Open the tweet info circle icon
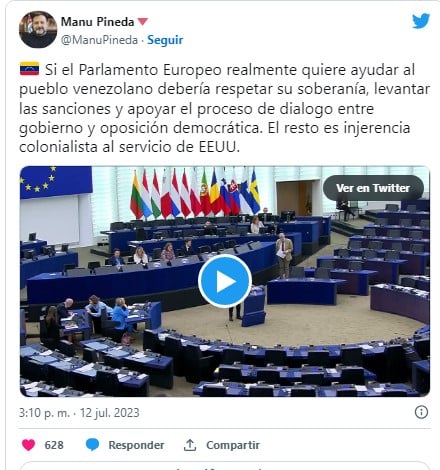 (x=421, y=412)
